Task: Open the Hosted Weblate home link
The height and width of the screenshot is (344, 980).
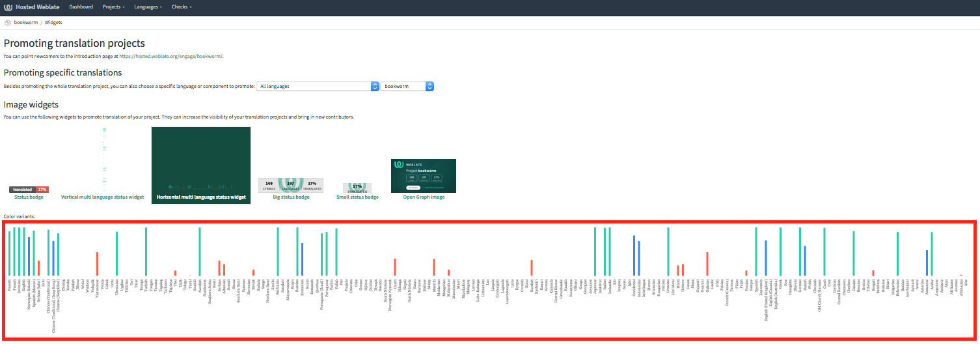Action: coord(32,7)
